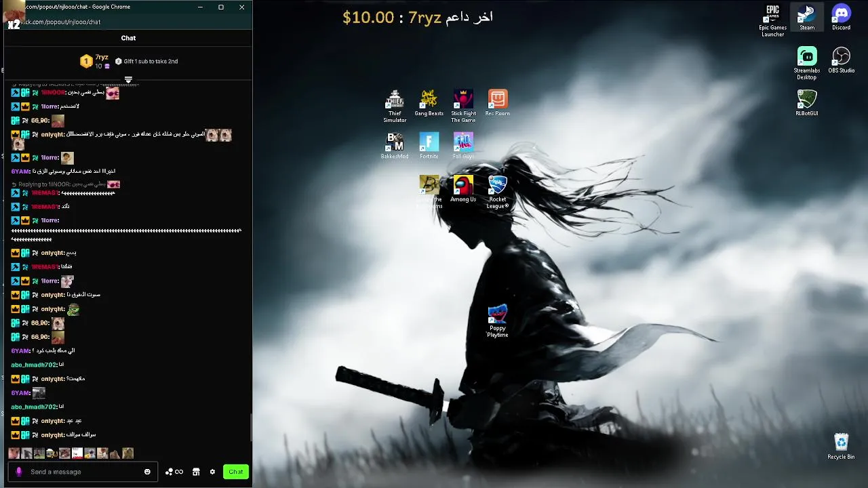This screenshot has height=488, width=868.
Task: Open the chat settings gear
Action: click(x=212, y=472)
